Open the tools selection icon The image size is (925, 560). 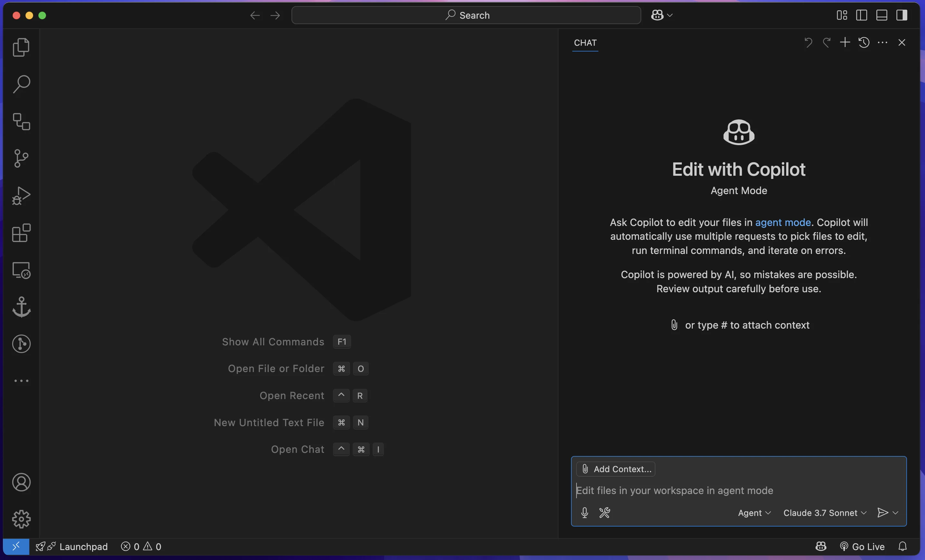[605, 513]
